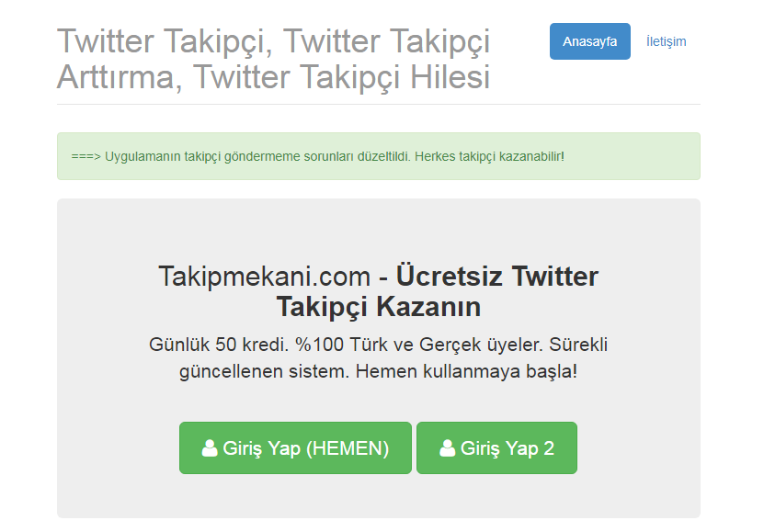Click the 'Günlük 50 kredi' text
The image size is (764, 532).
219,345
